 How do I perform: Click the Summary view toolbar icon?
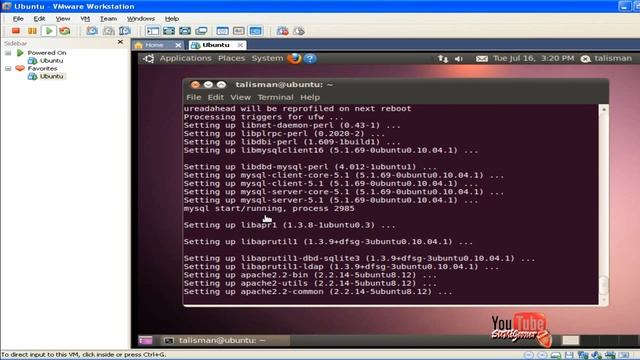222,31
